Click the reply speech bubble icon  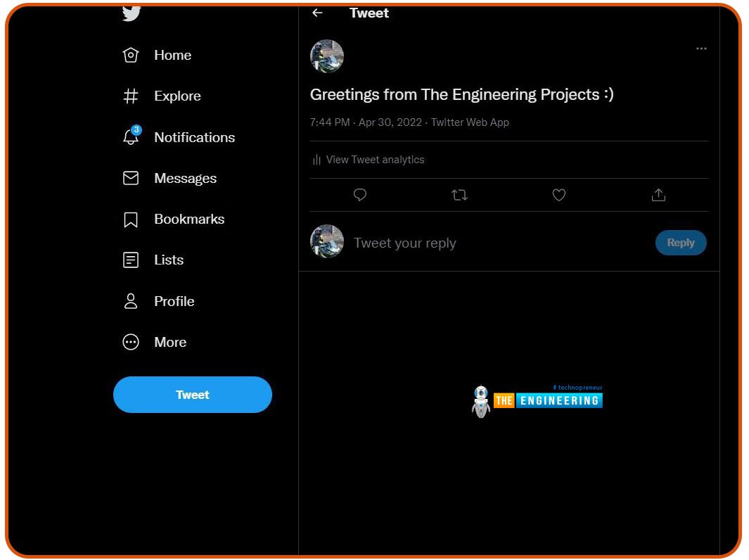click(360, 195)
